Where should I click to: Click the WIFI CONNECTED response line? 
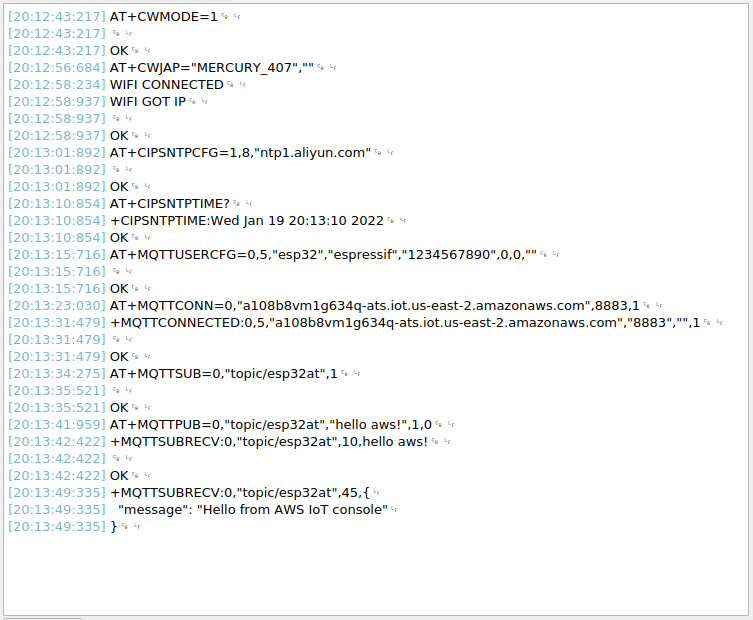(x=167, y=85)
